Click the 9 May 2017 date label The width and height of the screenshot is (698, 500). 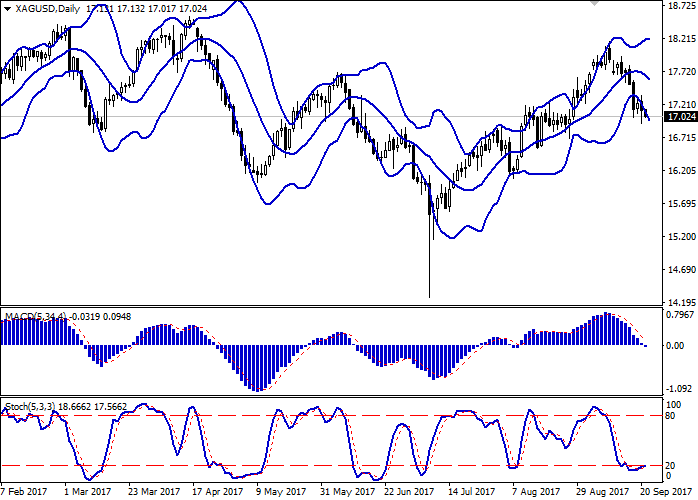point(281,492)
